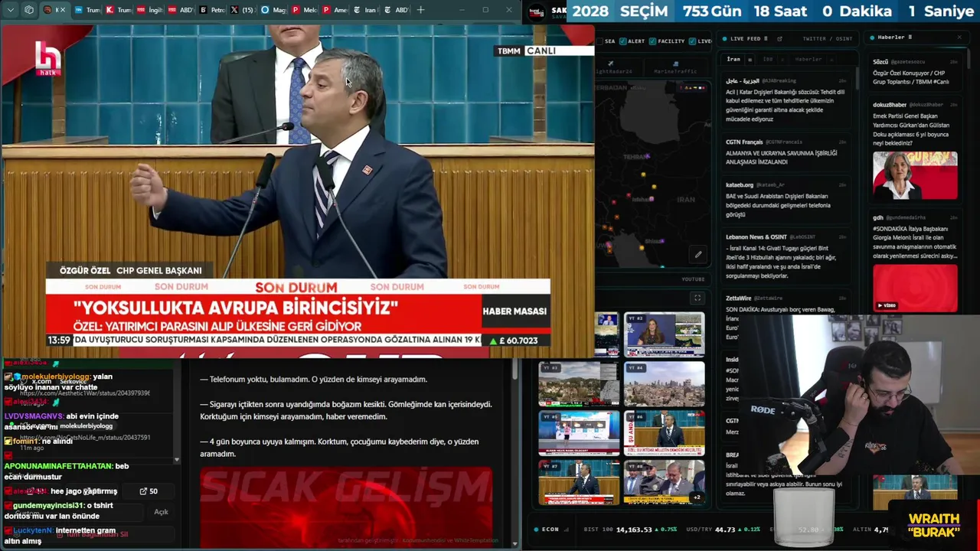Expand the '+2' more streams badge

coord(696,497)
